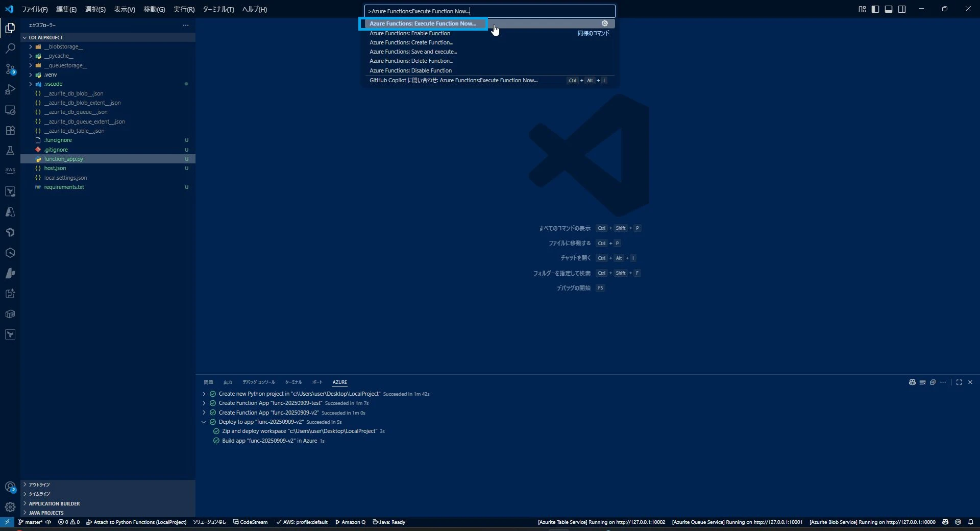The height and width of the screenshot is (531, 980).
Task: Click Attach to Python Functions debug status
Action: coord(136,522)
